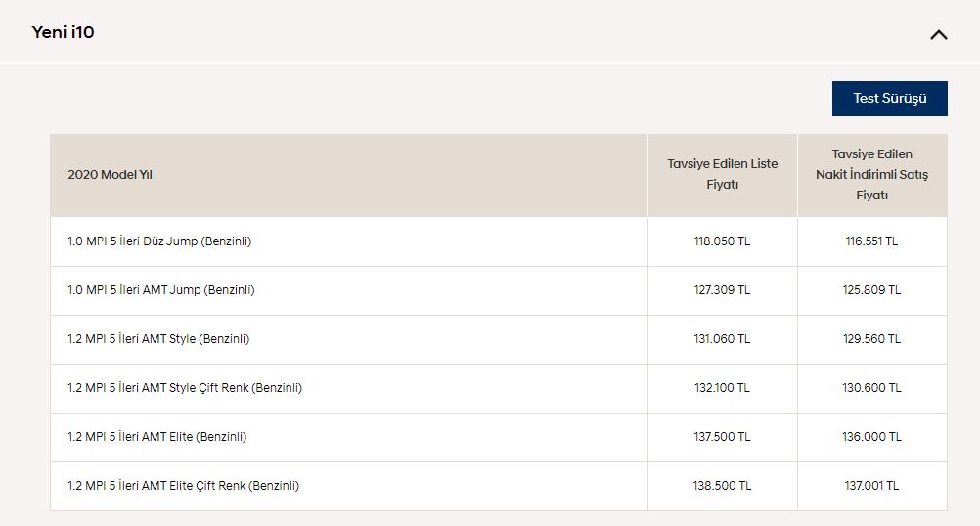Click the 118.050 TL list price
The image size is (980, 526).
pyautogui.click(x=722, y=241)
